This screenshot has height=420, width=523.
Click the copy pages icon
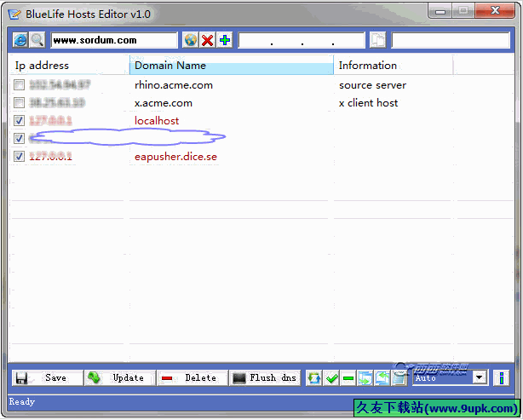coord(377,40)
